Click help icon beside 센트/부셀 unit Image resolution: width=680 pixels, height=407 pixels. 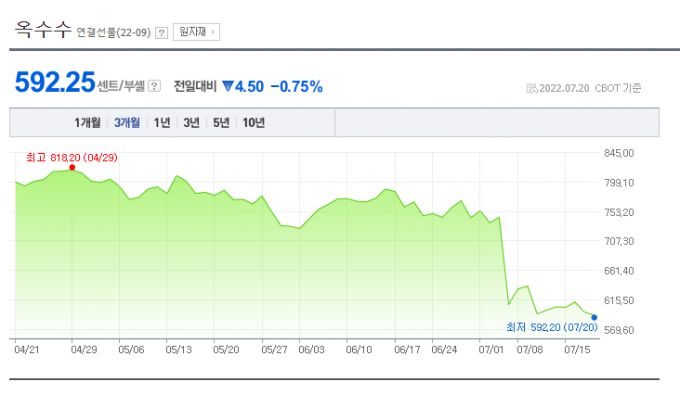coord(154,86)
